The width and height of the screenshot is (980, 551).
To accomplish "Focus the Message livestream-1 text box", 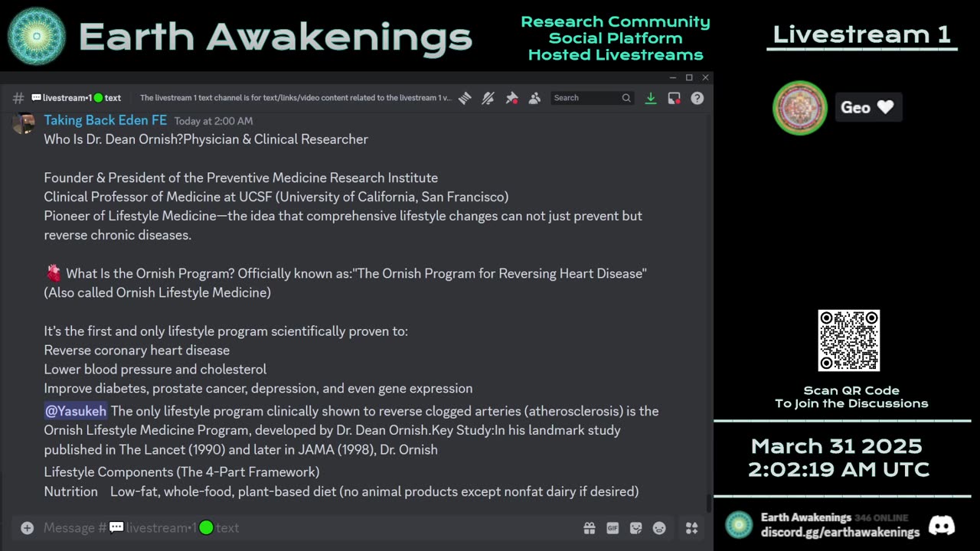I will coord(306,528).
